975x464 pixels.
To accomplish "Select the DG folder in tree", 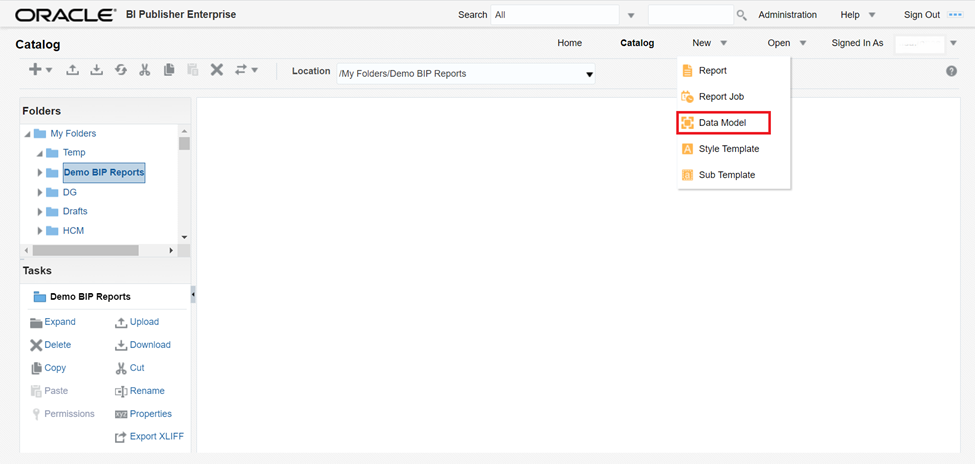I will [70, 192].
